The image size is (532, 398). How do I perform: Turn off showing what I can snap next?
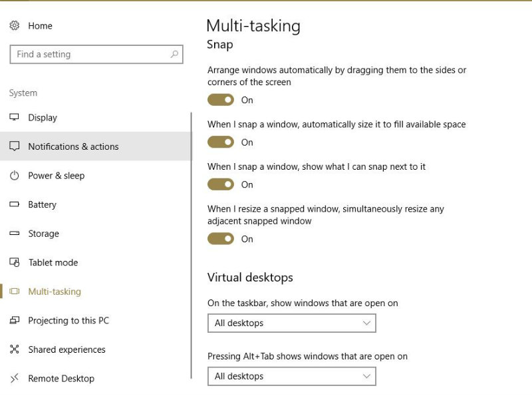click(x=221, y=184)
